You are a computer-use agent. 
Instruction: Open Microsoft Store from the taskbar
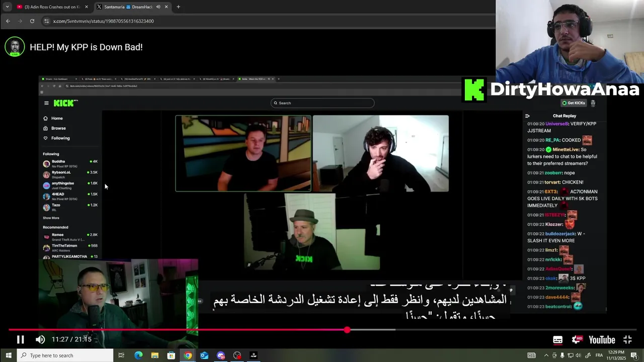[x=171, y=355]
